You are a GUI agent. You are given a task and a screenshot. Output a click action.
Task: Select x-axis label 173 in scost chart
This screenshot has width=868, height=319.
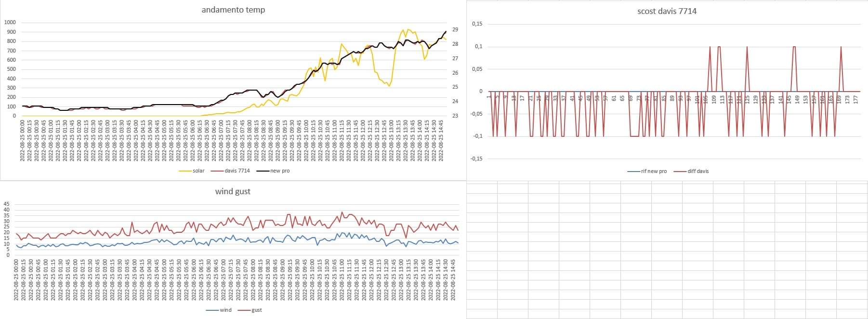click(x=847, y=99)
